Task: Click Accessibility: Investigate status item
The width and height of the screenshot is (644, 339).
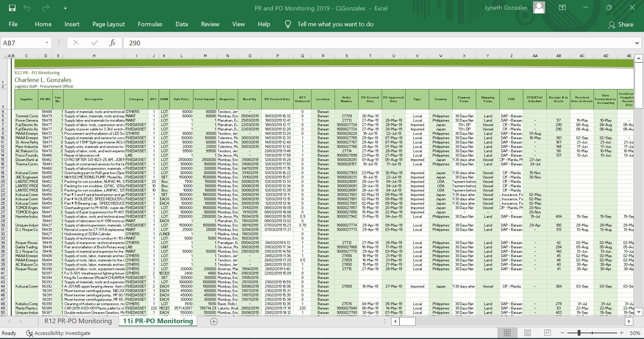Action: [x=59, y=333]
